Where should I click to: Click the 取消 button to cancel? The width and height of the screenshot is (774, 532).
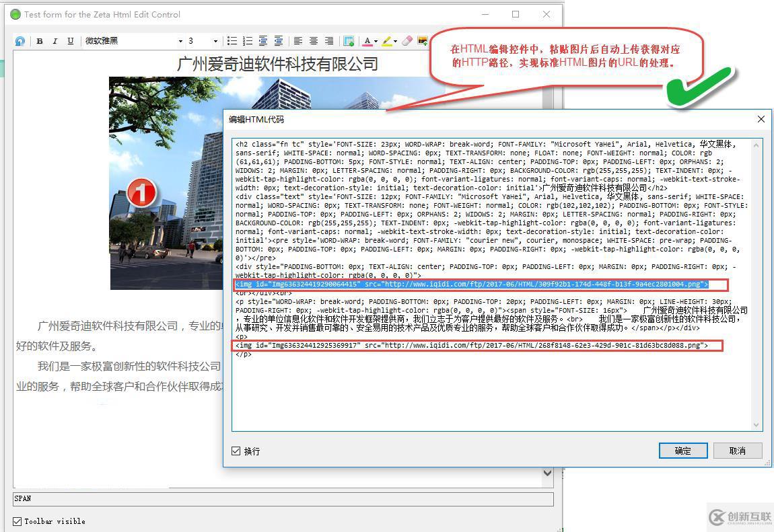click(738, 451)
